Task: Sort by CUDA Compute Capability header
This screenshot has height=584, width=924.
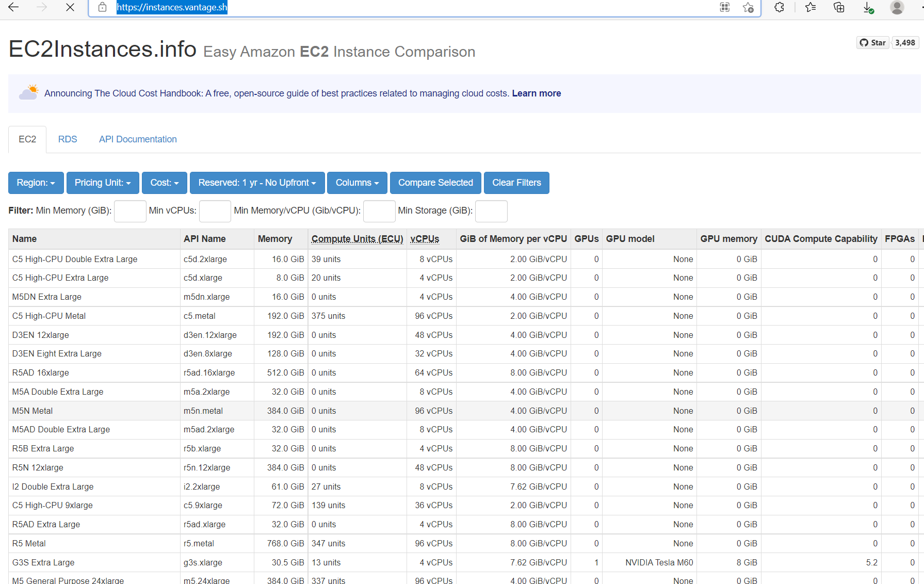Action: click(821, 239)
